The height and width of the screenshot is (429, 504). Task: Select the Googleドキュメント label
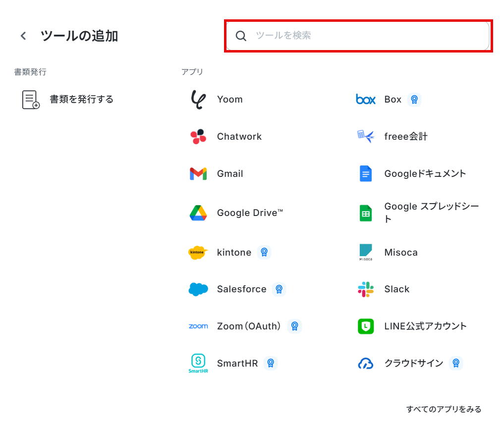[x=425, y=173]
